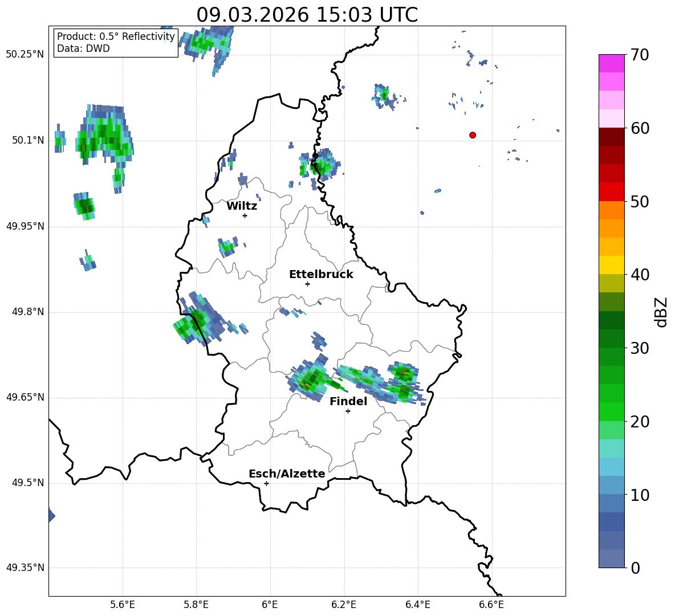Click the 49.5°N latitude tick label

[27, 483]
